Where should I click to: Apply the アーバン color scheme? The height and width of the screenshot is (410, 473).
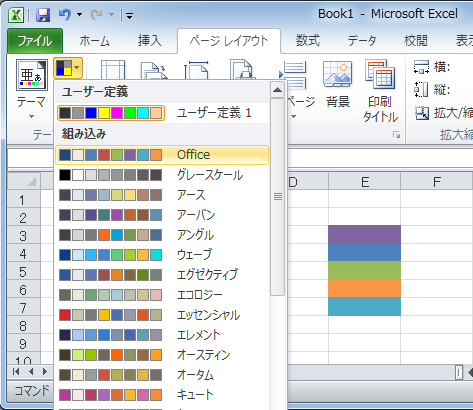(x=162, y=215)
